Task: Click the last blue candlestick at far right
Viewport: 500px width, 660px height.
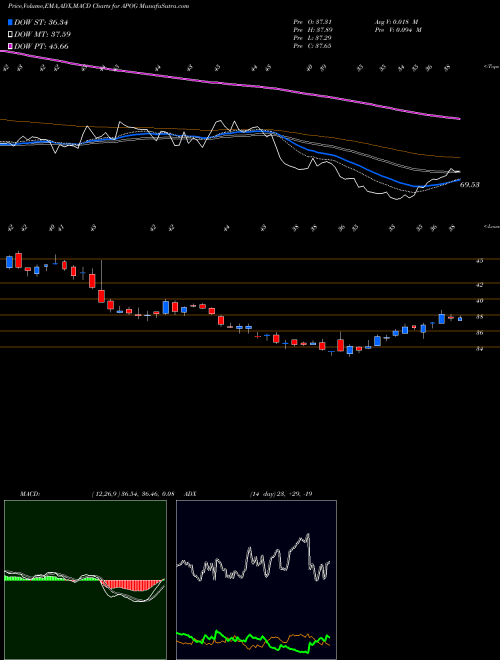Action: 460,319
